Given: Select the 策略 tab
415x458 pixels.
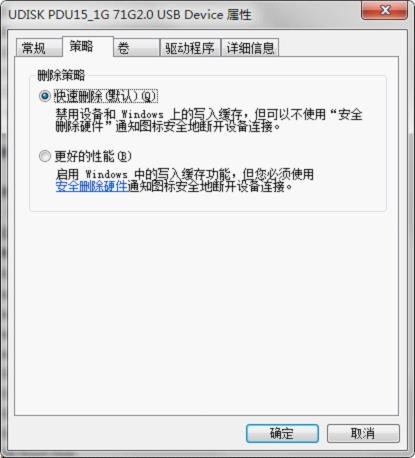Looking at the screenshot, I should [x=88, y=46].
